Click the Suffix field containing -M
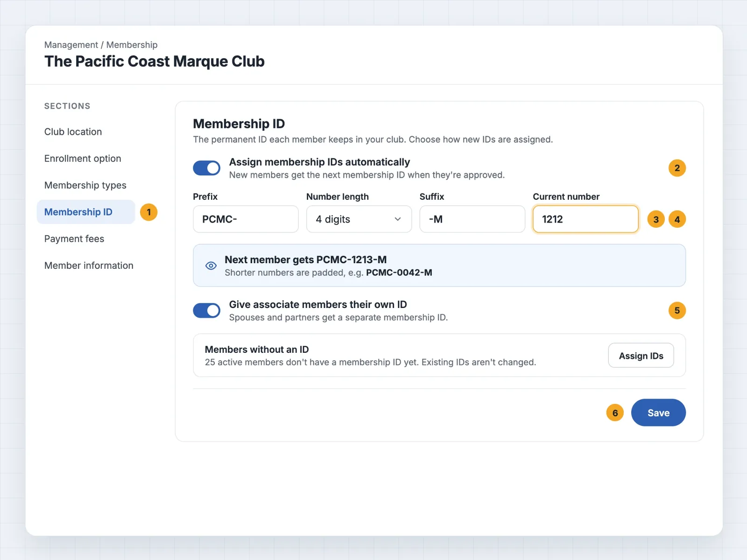Screen dimensions: 747x560 [x=472, y=219]
